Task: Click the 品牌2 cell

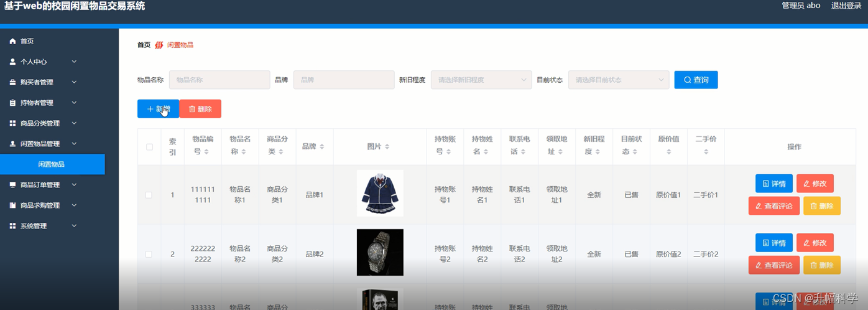Action: [314, 254]
